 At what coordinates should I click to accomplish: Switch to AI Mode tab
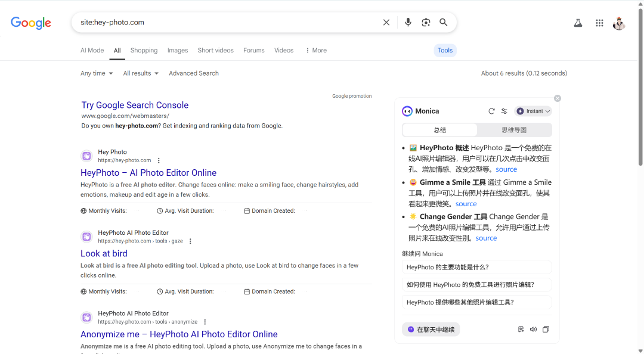point(92,50)
